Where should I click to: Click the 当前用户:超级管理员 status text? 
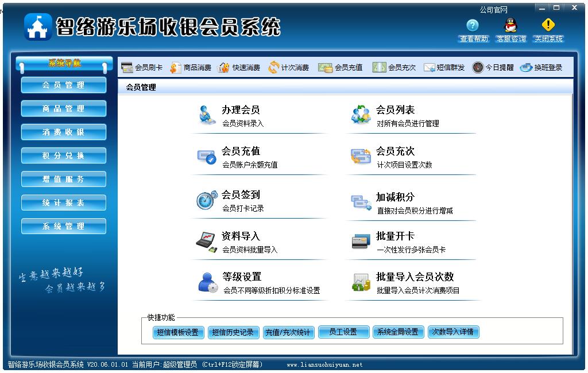tap(165, 364)
